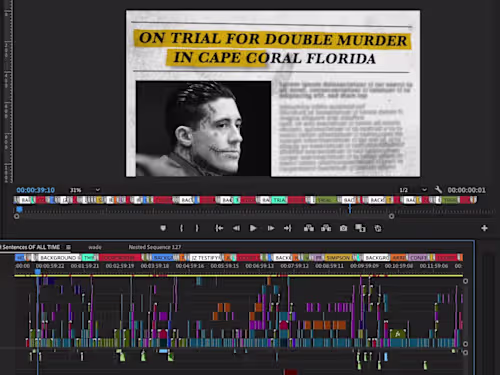This screenshot has width=500, height=375.
Task: Export a frame with camera icon
Action: 343,228
